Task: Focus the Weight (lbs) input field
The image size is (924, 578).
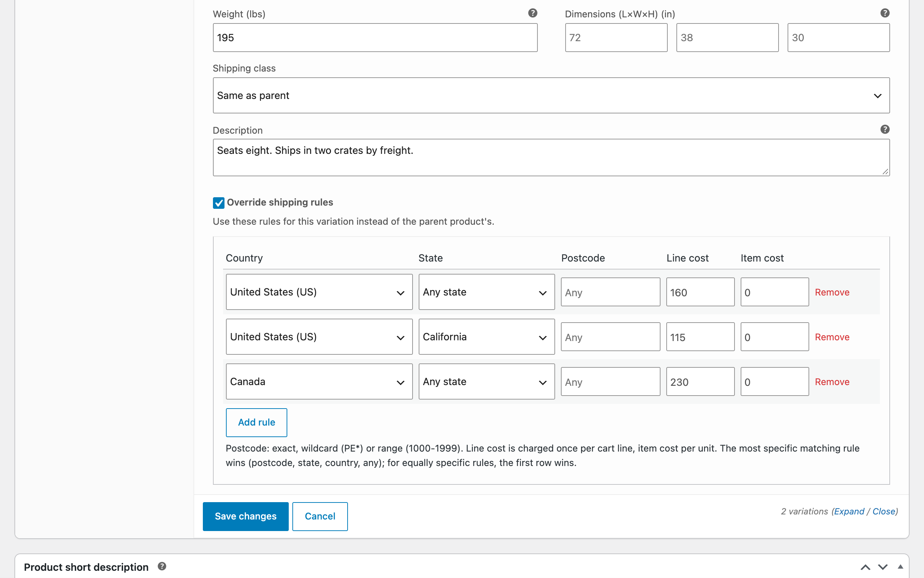Action: coord(375,38)
